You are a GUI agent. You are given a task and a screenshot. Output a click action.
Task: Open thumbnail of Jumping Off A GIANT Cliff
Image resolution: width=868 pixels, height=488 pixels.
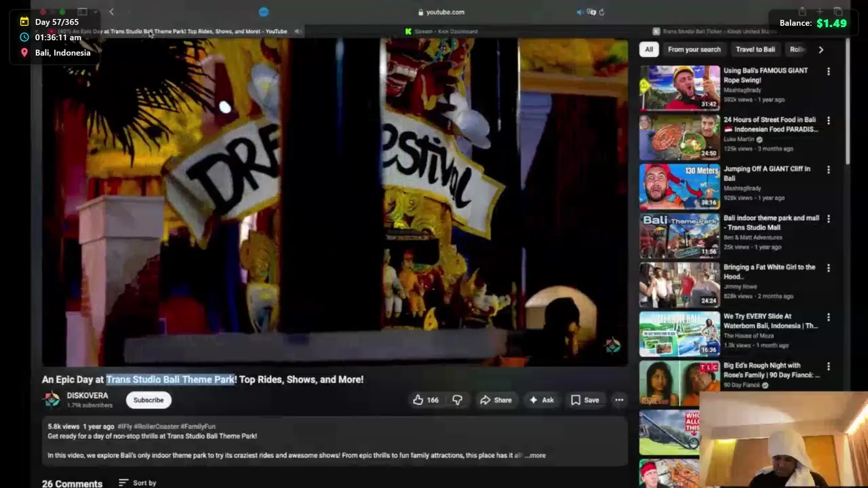coord(679,186)
